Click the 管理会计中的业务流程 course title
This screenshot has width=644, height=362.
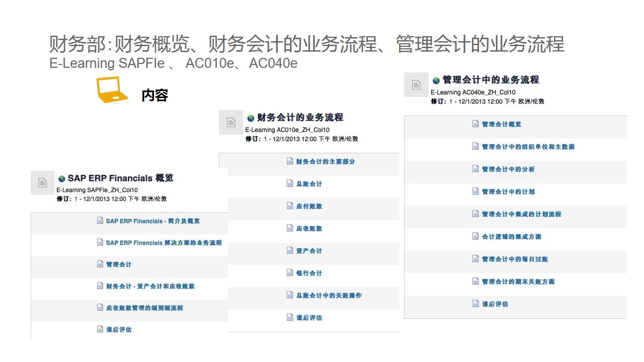tap(491, 80)
